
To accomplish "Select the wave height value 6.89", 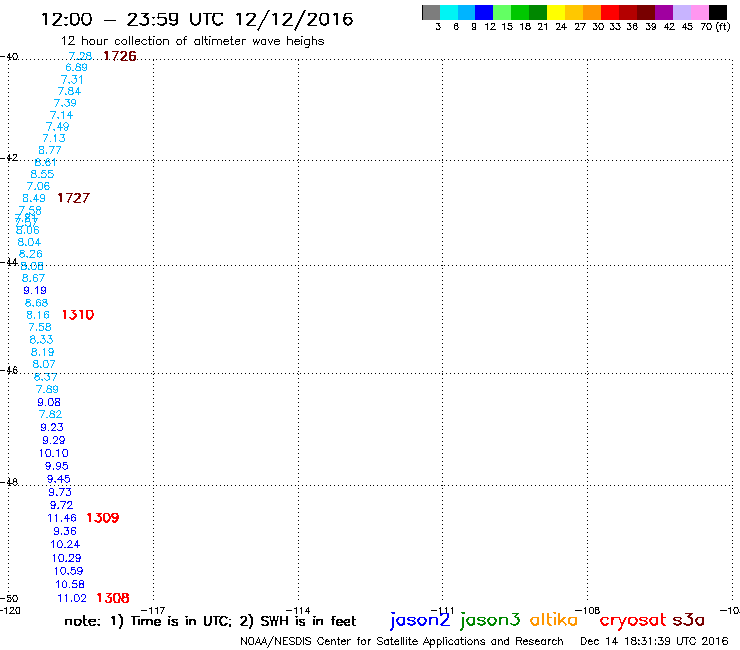I will coord(76,68).
